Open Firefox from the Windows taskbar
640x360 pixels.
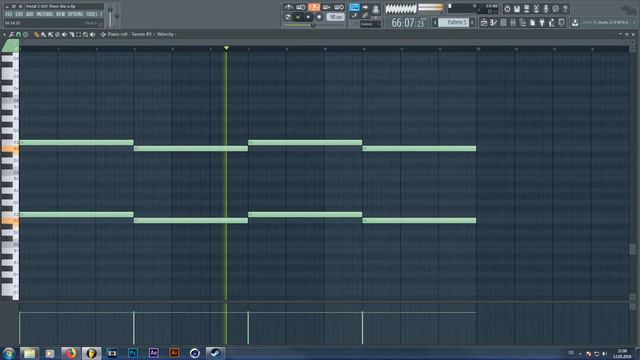click(71, 353)
